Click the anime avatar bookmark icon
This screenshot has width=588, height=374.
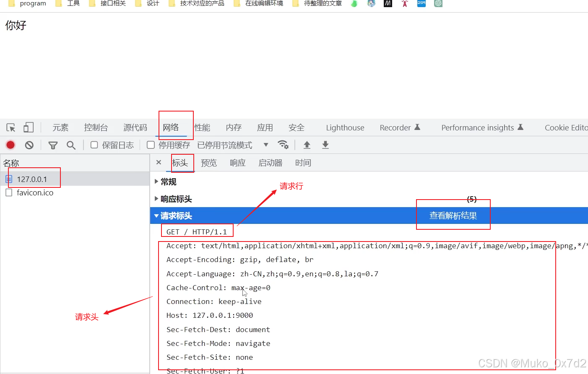click(371, 3)
